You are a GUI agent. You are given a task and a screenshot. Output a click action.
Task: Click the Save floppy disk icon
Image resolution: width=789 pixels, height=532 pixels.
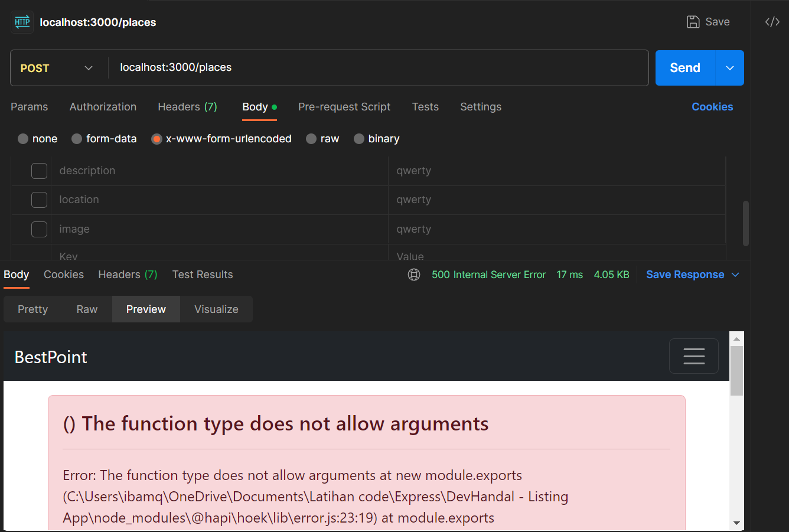(693, 22)
